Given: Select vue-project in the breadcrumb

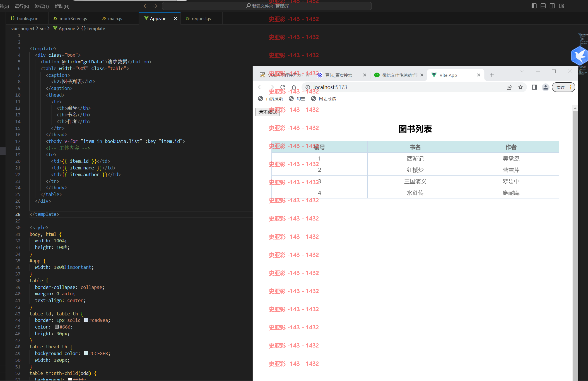Looking at the screenshot, I should point(23,28).
